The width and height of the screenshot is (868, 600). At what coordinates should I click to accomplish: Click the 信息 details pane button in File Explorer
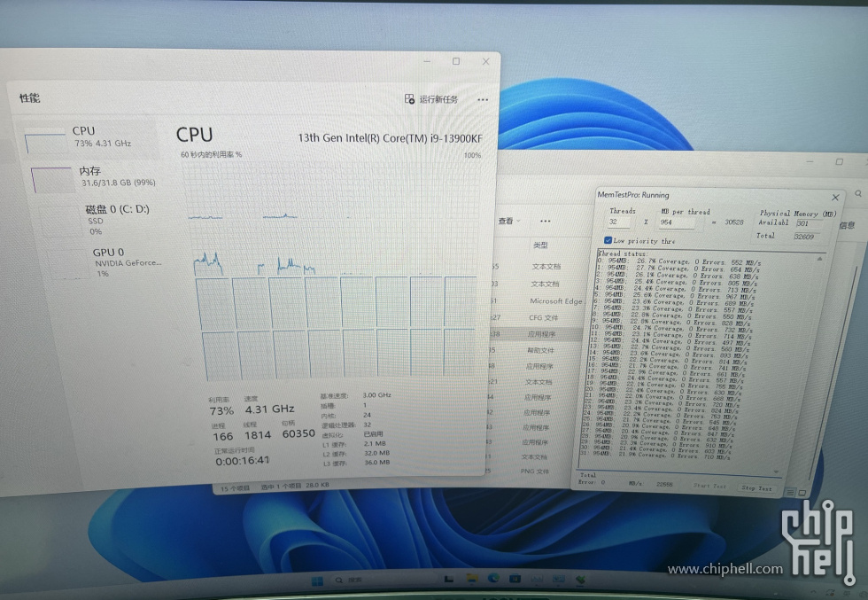(x=847, y=225)
